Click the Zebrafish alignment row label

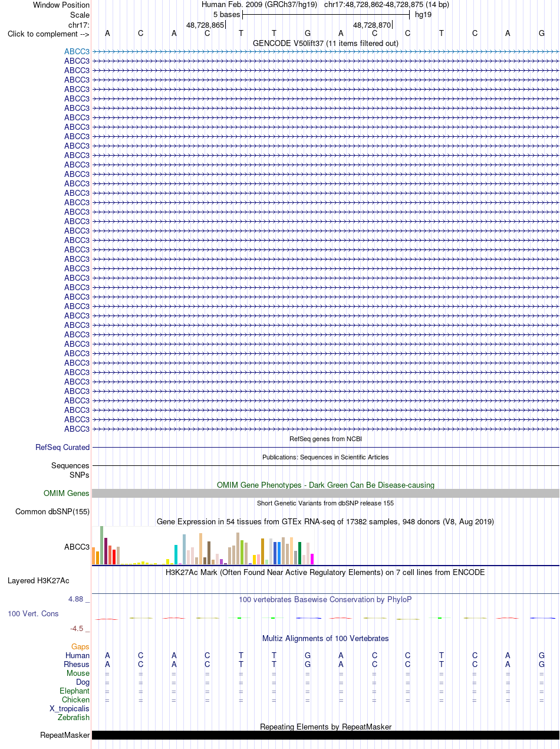tap(74, 717)
